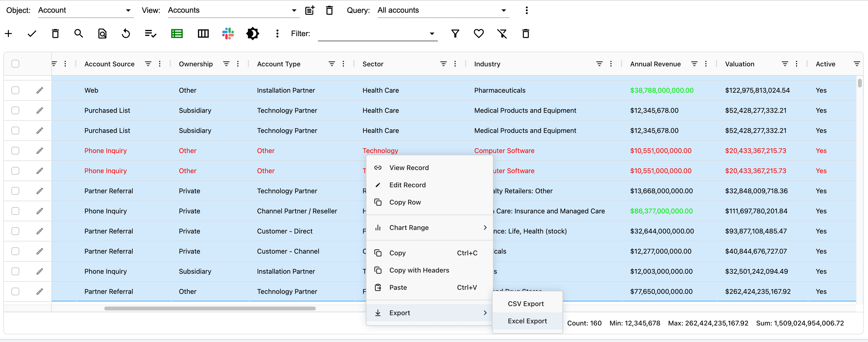The height and width of the screenshot is (342, 868).
Task: Click the add new record plus icon
Action: [x=8, y=34]
